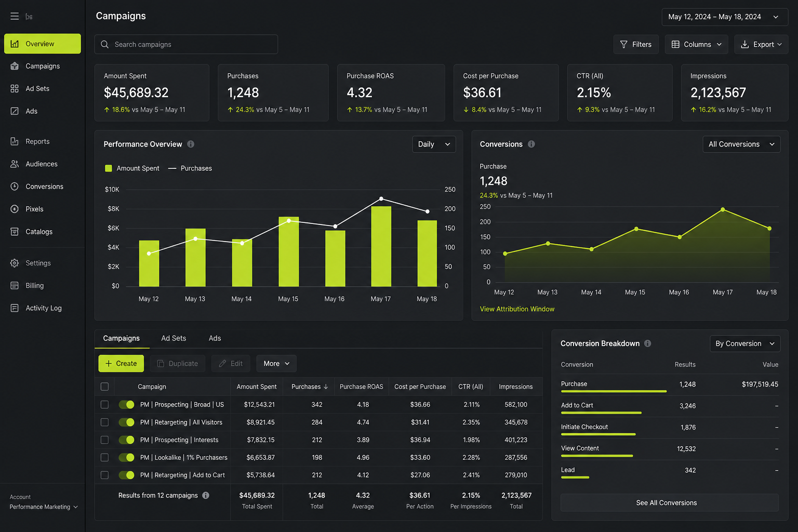Viewport: 798px width, 532px height.
Task: Click the Filters button
Action: [636, 45]
